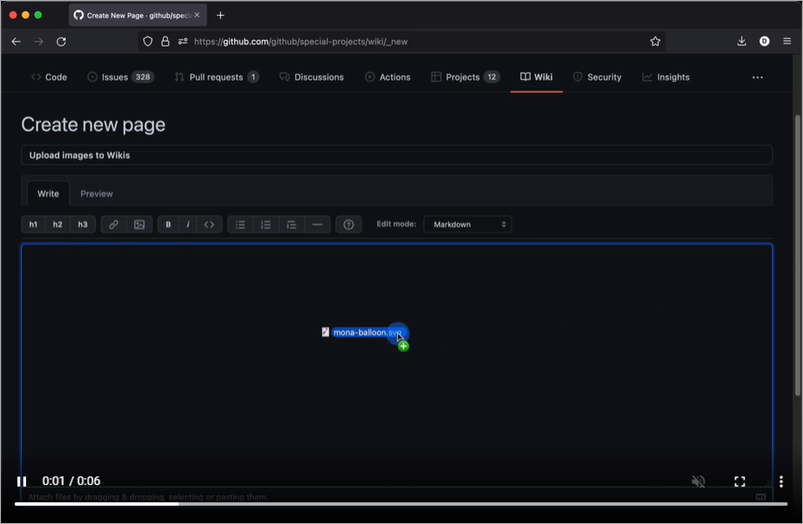Viewport: 803px width, 524px height.
Task: Insert an unordered bullet list
Action: point(240,224)
